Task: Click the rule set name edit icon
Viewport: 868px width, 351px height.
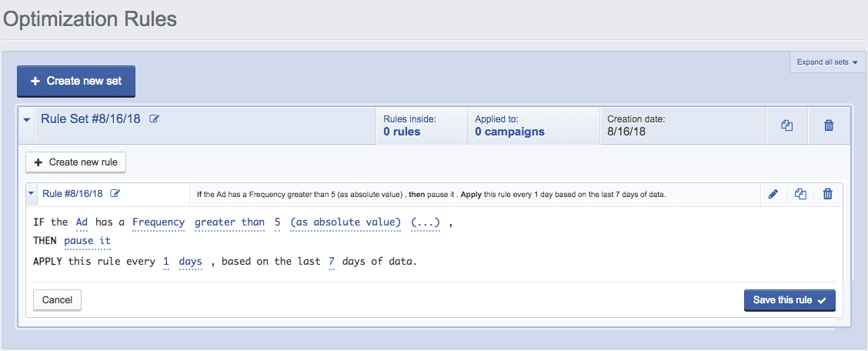Action: [x=155, y=119]
